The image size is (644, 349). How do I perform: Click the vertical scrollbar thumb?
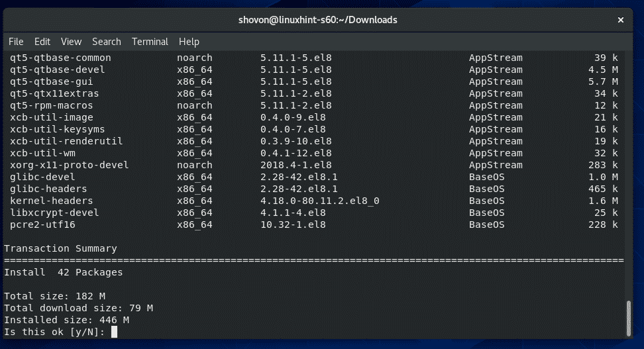click(628, 318)
